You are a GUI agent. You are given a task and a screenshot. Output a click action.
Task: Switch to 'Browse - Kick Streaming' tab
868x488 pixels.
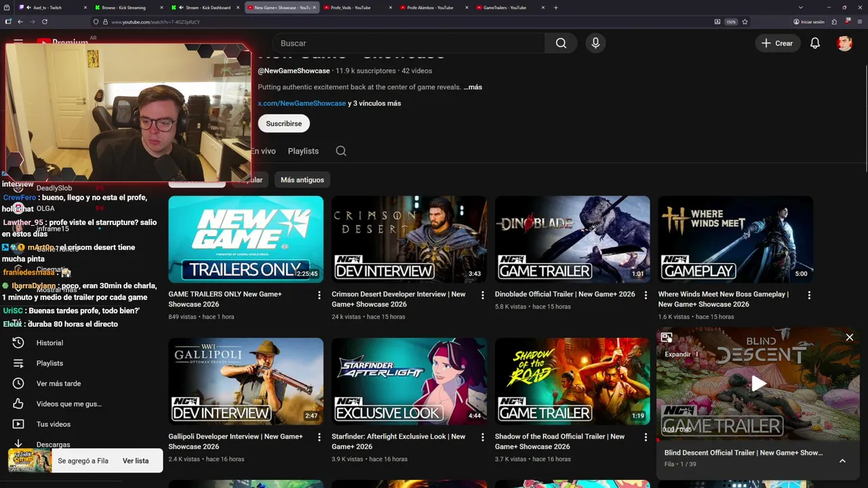click(127, 7)
